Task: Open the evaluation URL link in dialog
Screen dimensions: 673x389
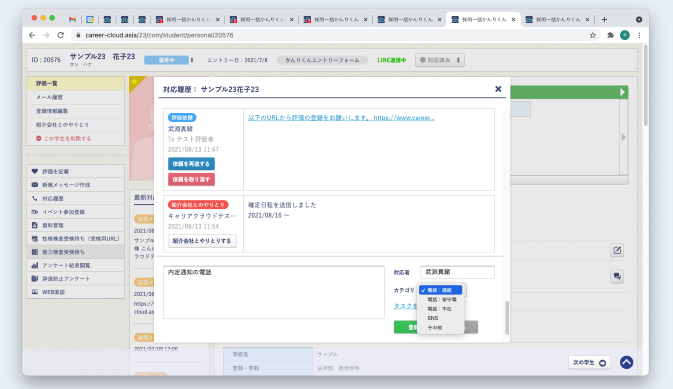Action: point(341,118)
